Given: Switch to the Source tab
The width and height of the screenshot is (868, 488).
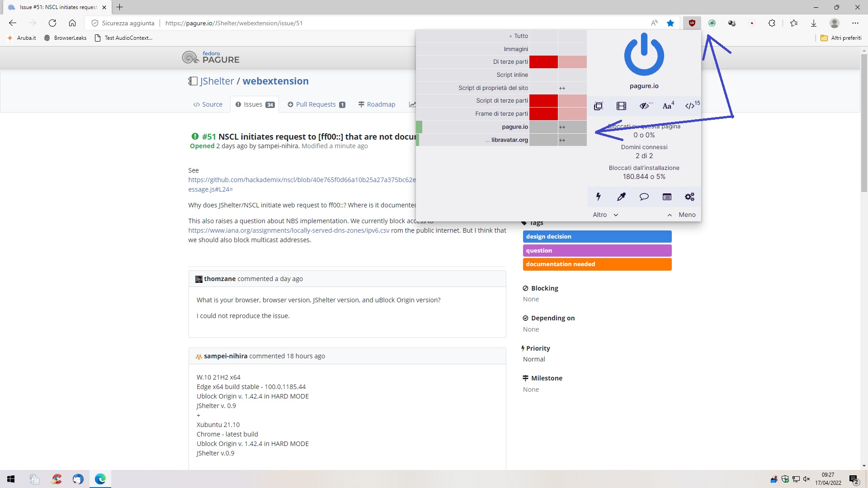Looking at the screenshot, I should click(208, 104).
